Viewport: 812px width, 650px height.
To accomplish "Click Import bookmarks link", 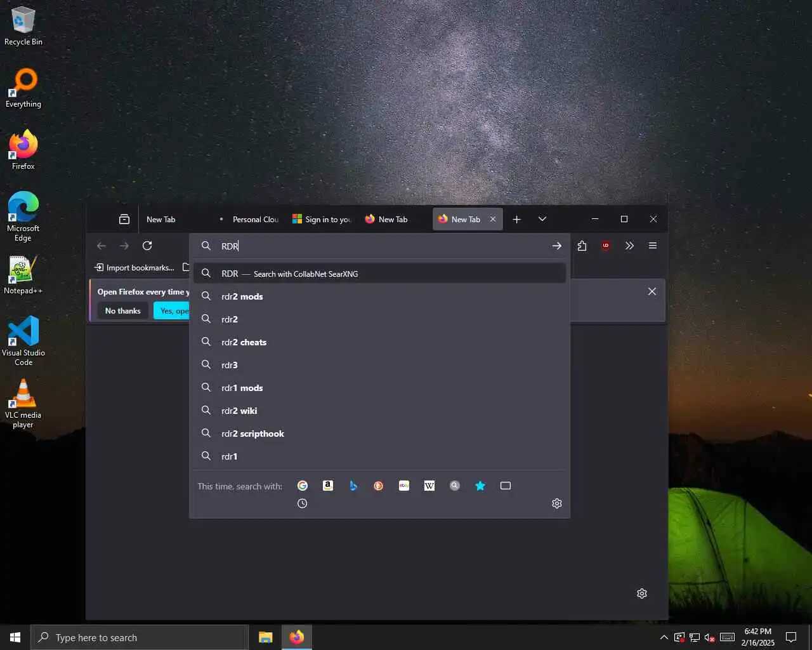I will [x=134, y=268].
